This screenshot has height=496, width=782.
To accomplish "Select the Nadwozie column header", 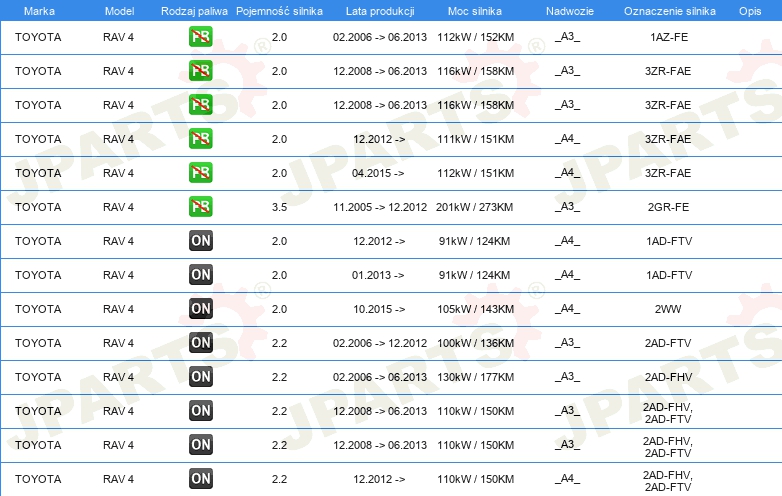I will click(570, 11).
